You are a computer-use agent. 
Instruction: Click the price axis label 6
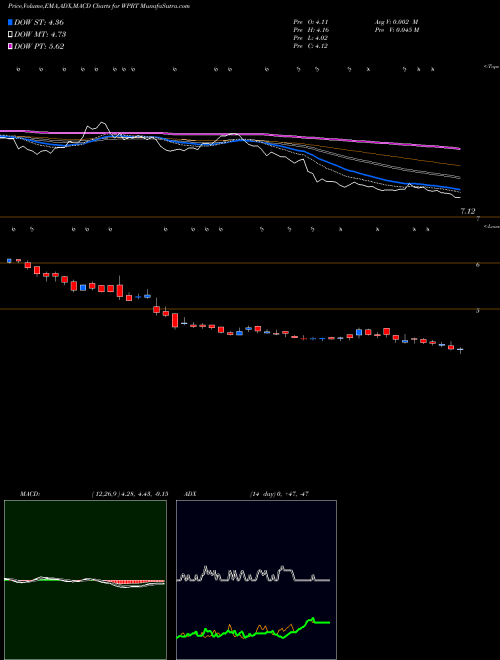click(x=478, y=265)
